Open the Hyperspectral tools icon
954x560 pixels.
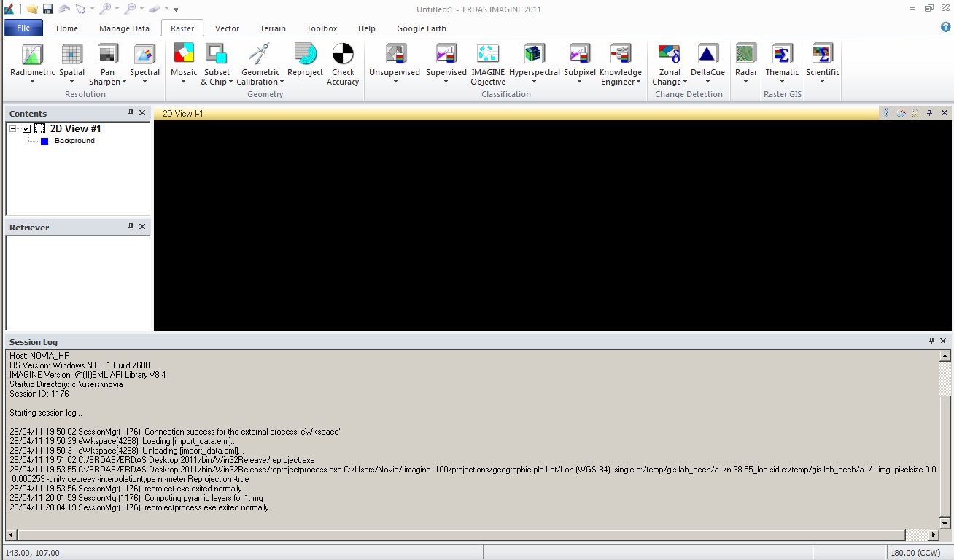tap(535, 54)
